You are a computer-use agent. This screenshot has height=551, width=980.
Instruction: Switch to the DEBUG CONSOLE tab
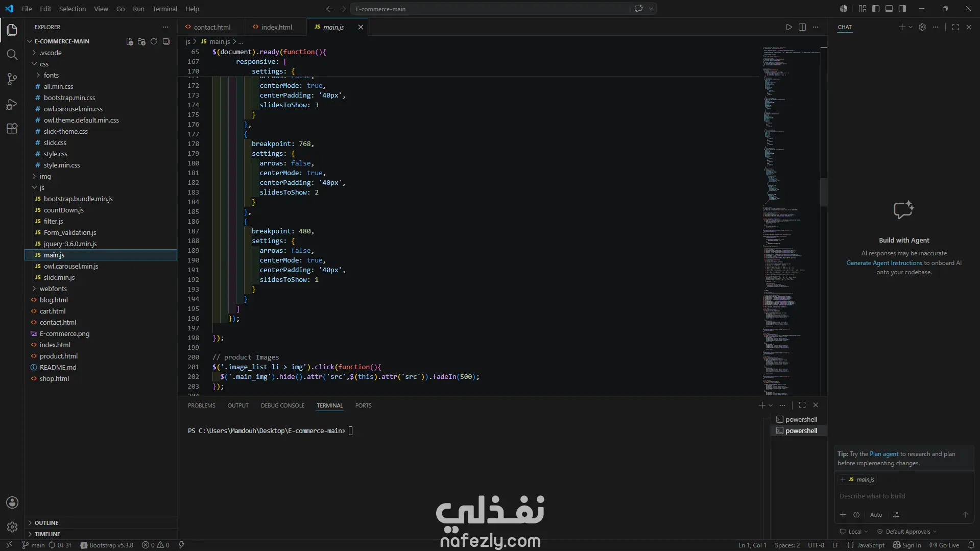tap(282, 405)
